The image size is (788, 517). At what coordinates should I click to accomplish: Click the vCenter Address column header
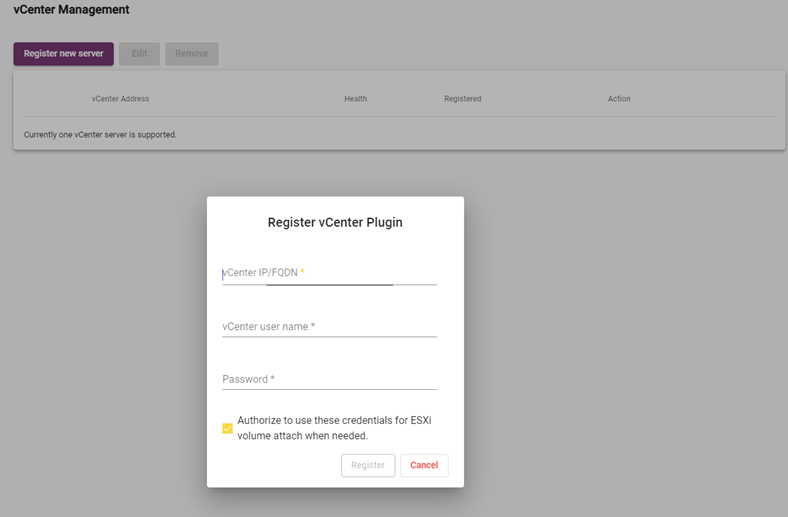[x=120, y=99]
